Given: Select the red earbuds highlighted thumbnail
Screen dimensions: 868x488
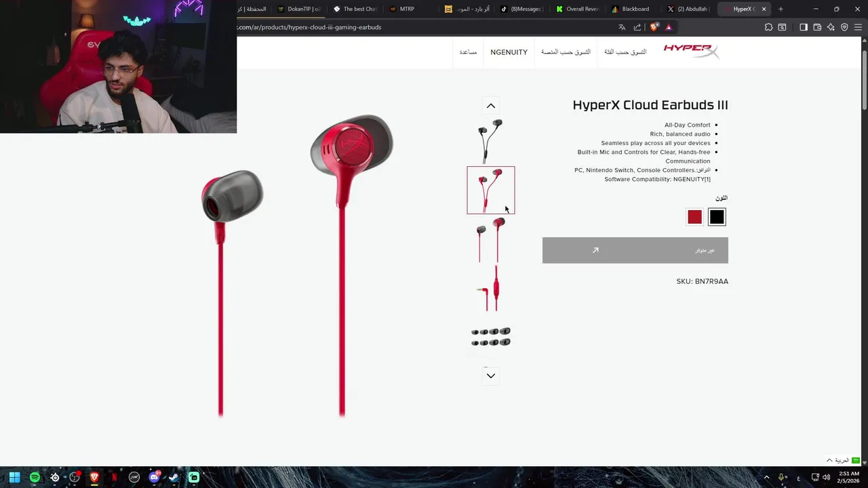Looking at the screenshot, I should pyautogui.click(x=491, y=190).
